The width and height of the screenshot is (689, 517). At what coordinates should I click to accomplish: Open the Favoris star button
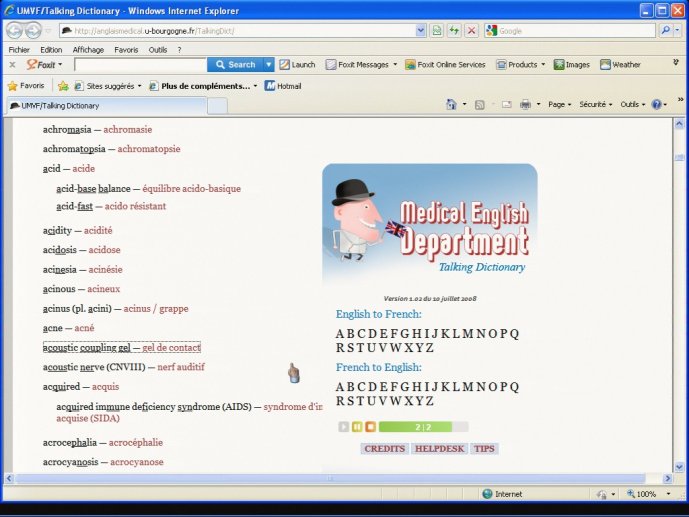pos(26,86)
